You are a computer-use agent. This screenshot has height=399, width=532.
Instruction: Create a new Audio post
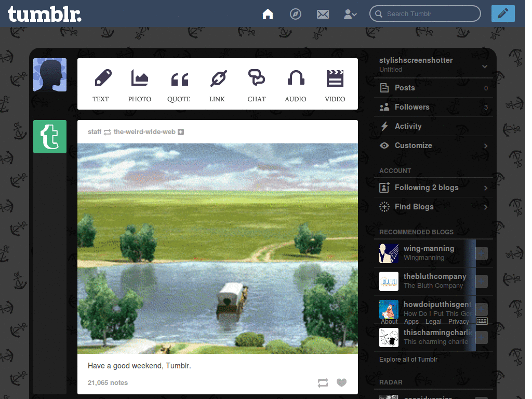click(x=296, y=86)
